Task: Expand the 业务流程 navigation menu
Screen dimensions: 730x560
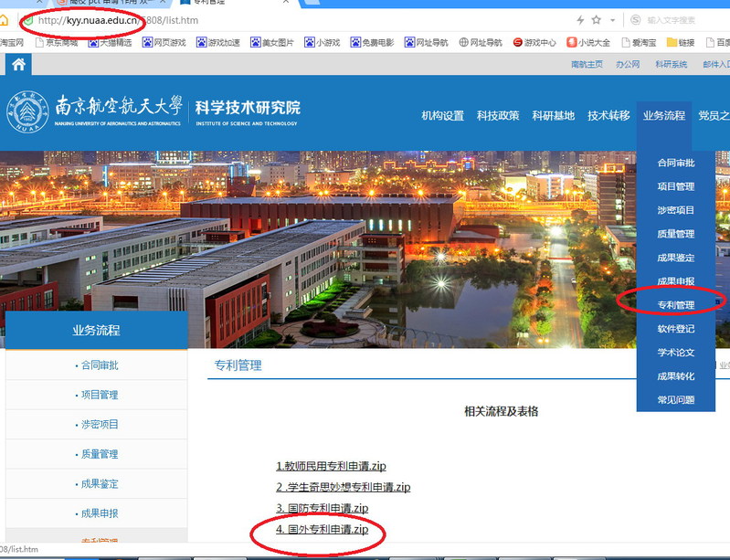Action: [663, 115]
